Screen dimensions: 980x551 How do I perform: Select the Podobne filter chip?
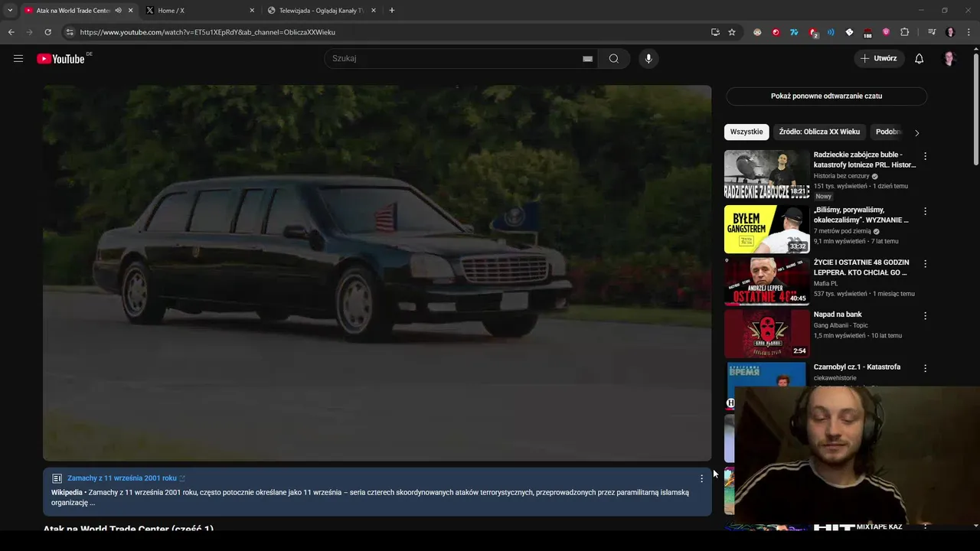(888, 132)
